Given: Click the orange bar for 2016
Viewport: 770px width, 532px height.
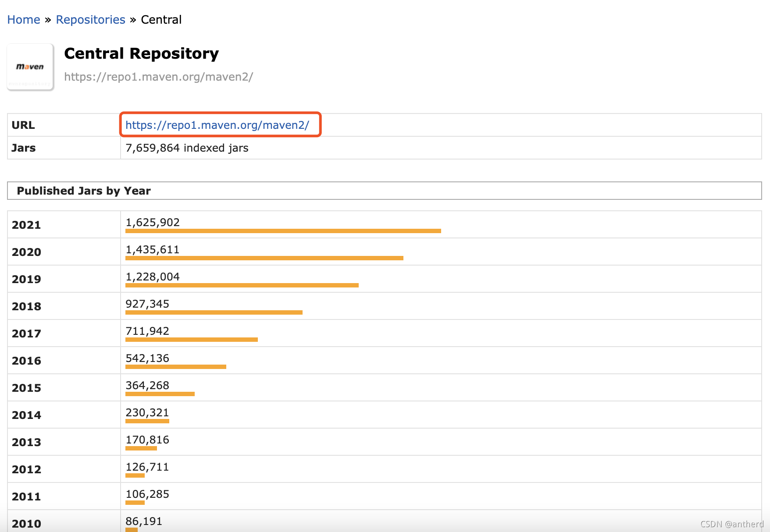Looking at the screenshot, I should coord(176,367).
